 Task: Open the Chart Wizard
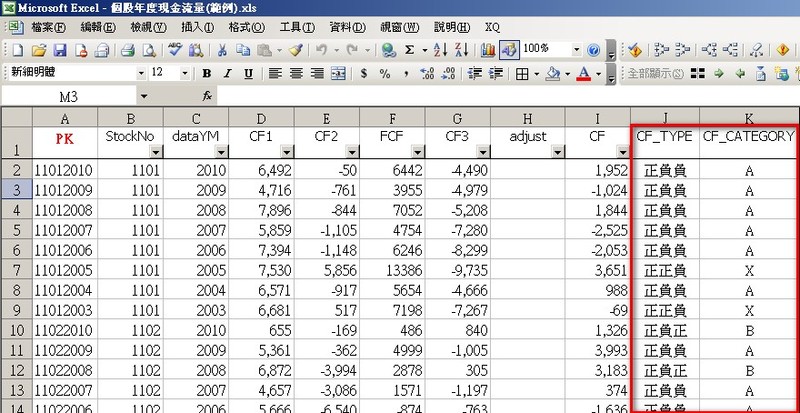click(x=488, y=50)
